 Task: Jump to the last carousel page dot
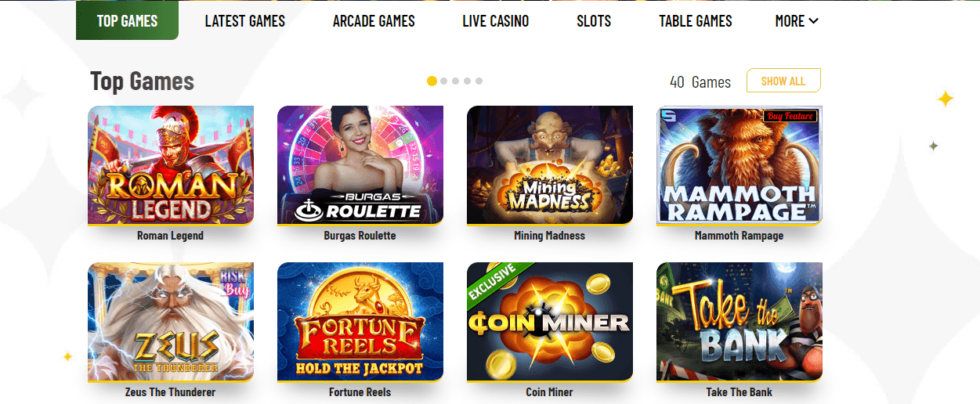point(479,81)
